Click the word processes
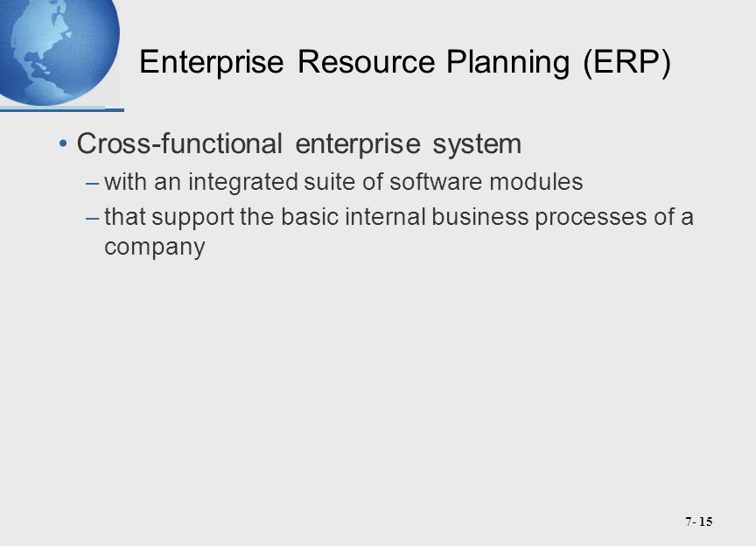The image size is (756, 546). (x=590, y=218)
